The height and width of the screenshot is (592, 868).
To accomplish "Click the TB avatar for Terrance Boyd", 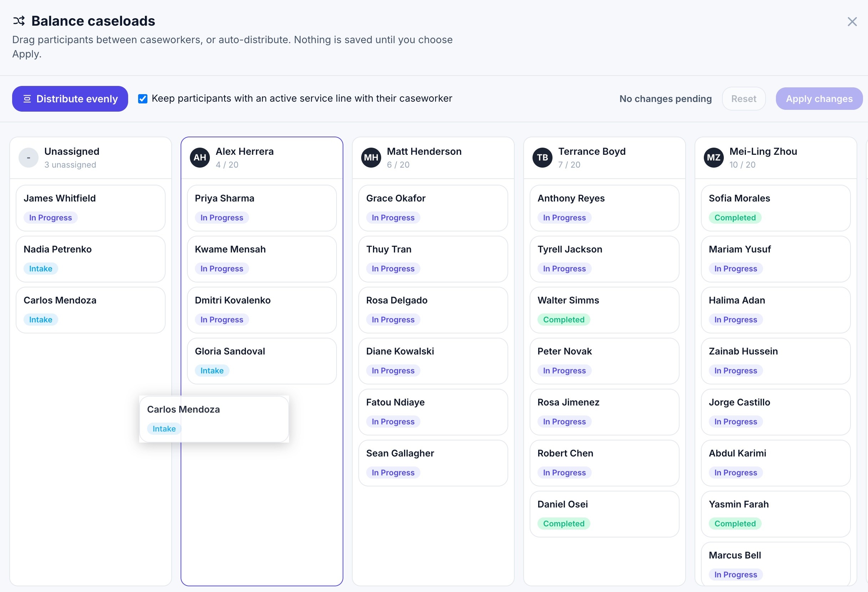I will tap(542, 158).
